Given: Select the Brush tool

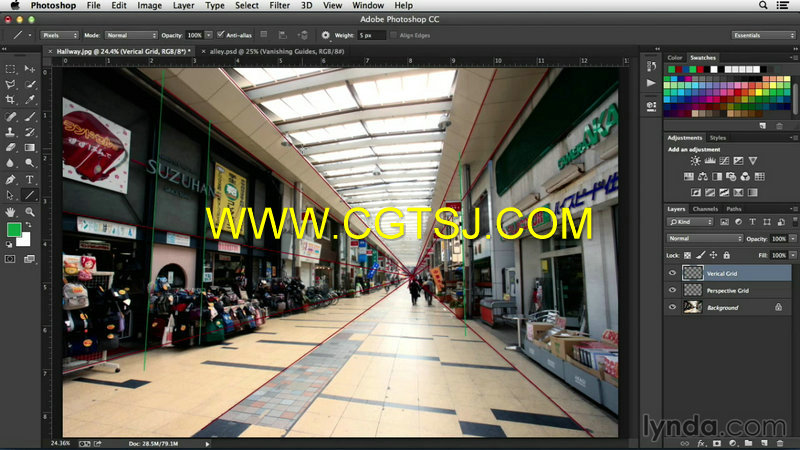Looking at the screenshot, I should pyautogui.click(x=30, y=117).
